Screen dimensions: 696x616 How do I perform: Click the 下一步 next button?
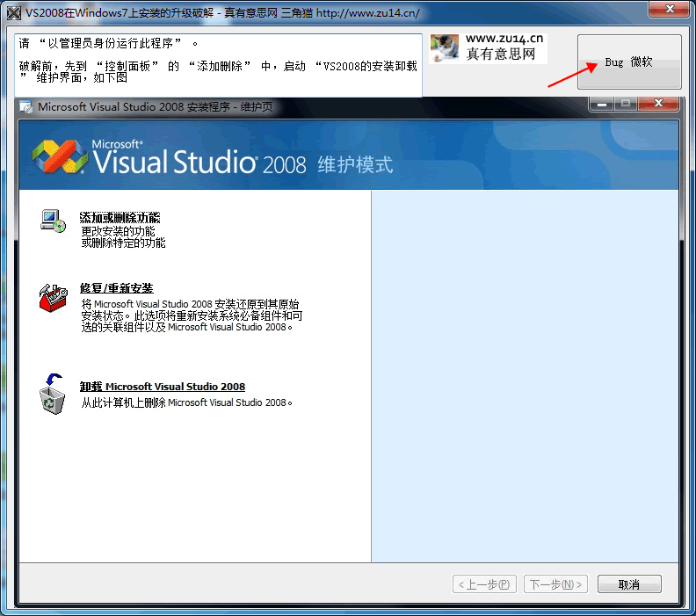click(x=555, y=584)
